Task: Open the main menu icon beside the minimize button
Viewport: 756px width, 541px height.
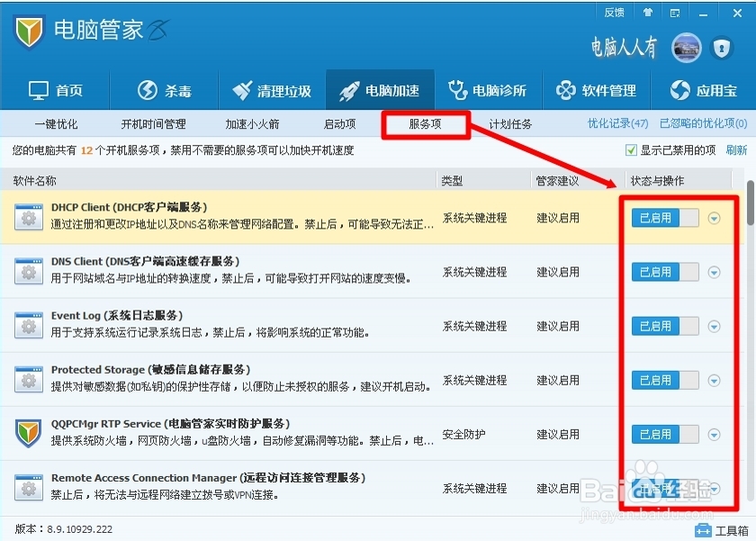Action: tap(675, 13)
